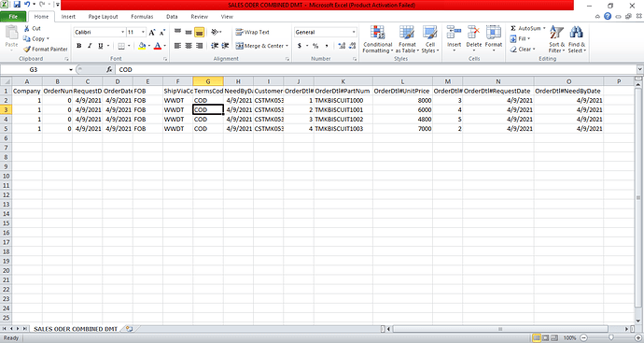Switch to the Formulas ribbon tab
The image size is (644, 343).
tap(142, 17)
